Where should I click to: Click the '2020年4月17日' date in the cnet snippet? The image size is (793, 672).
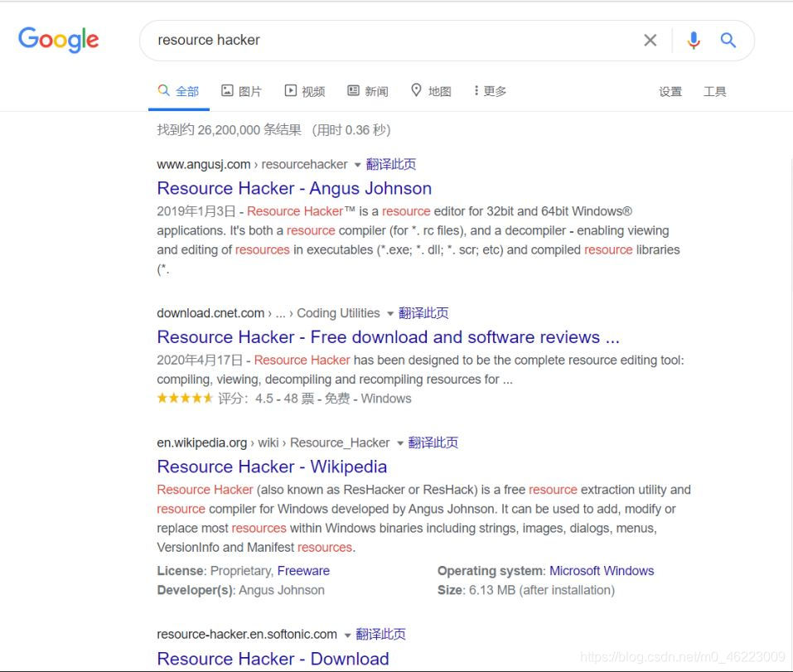200,360
